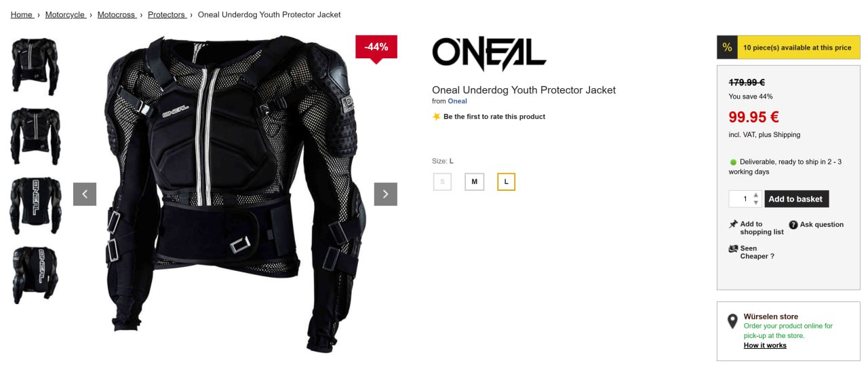
Task: Click the Ask question mark icon
Action: click(793, 225)
